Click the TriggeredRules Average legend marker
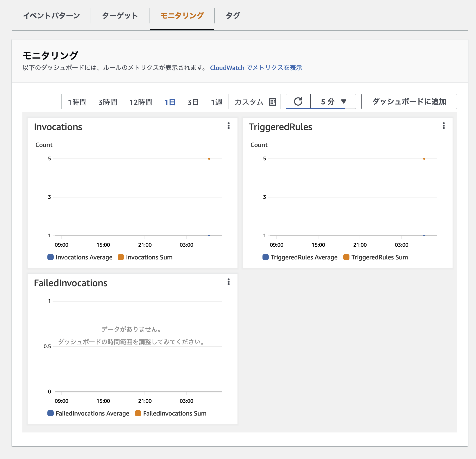This screenshot has height=459, width=476. 265,257
